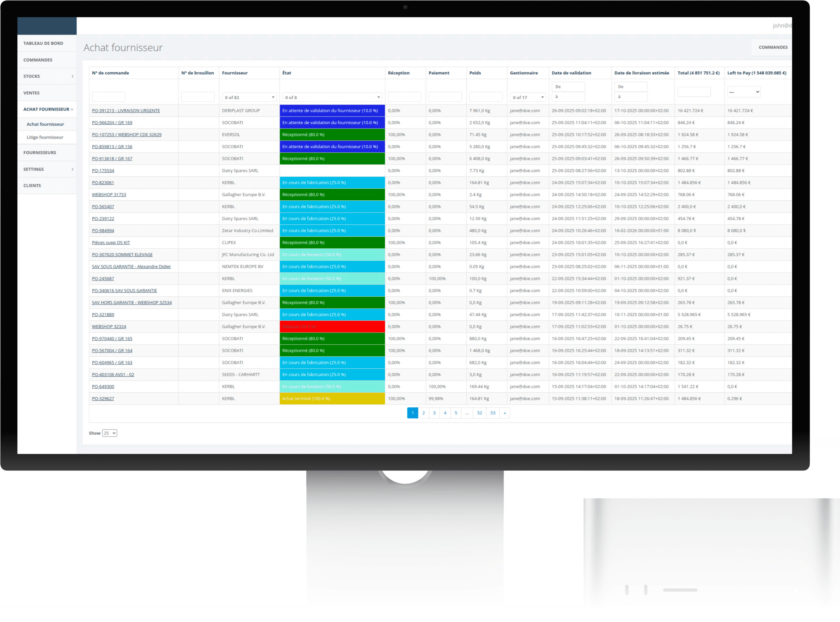Go to the Tableau de bord menu
Viewport: 840px width, 622px height.
[43, 43]
